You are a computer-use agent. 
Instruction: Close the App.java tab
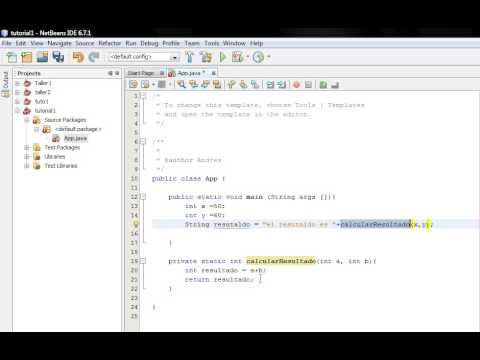click(x=213, y=73)
